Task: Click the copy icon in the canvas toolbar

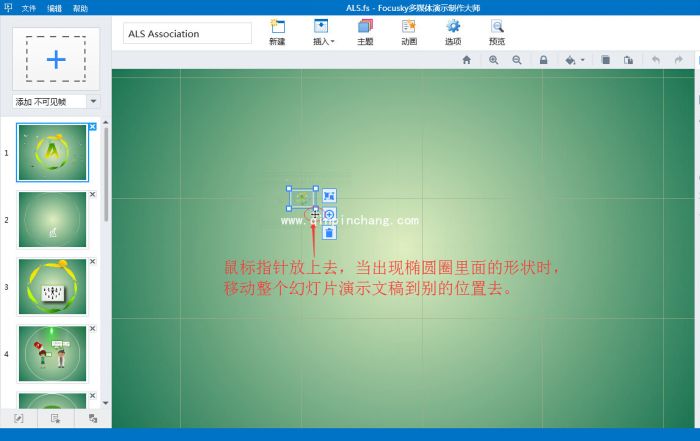Action: click(605, 60)
